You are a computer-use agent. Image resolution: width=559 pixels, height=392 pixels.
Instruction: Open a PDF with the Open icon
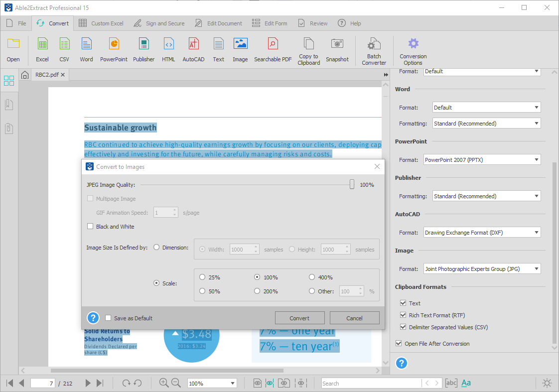13,49
